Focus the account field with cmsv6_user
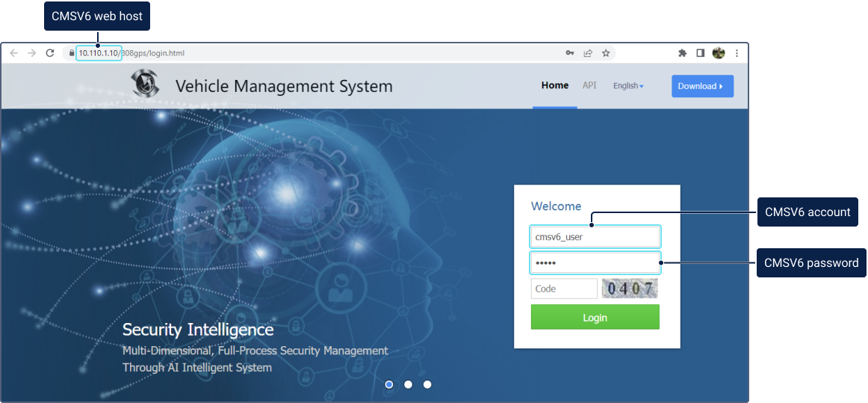 (595, 237)
